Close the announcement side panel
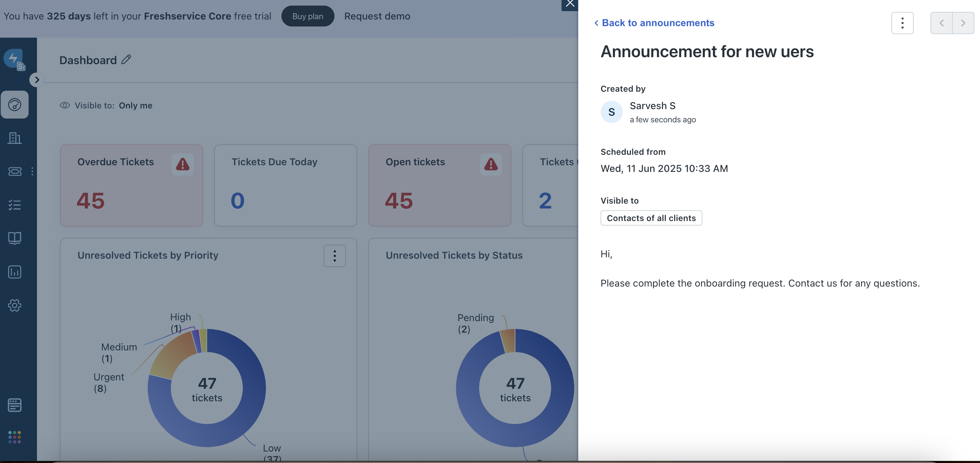Screen dimensions: 980x463 coord(570,4)
